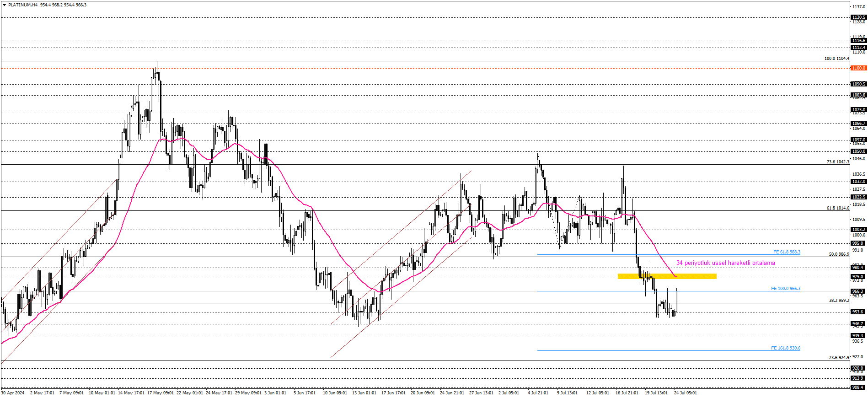Click the 913.9 price level label
This screenshot has height=398, width=868.
coord(858,378)
